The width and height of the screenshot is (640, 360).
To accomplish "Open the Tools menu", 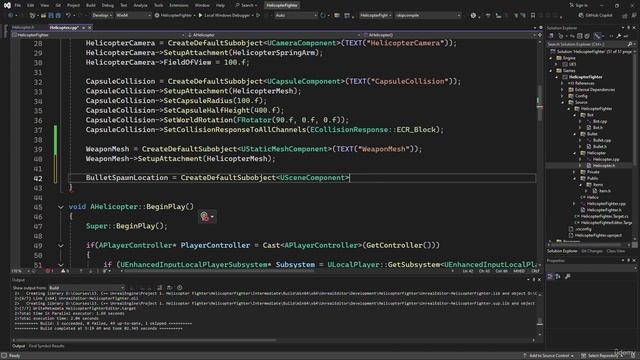I will (x=158, y=5).
